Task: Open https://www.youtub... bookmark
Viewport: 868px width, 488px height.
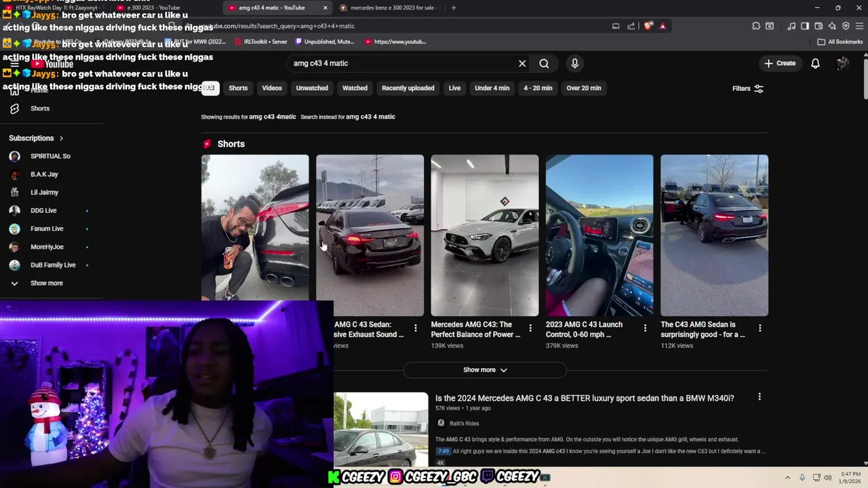Action: click(395, 41)
